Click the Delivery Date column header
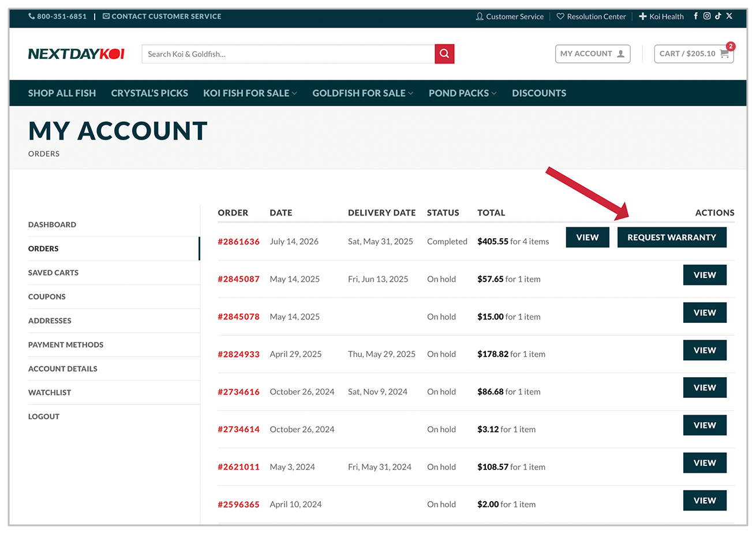Image resolution: width=756 pixels, height=534 pixels. pyautogui.click(x=381, y=213)
